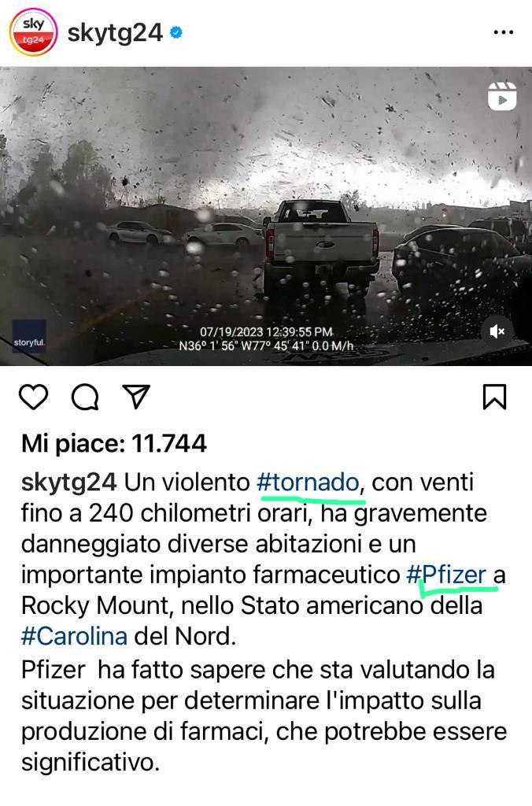Open the #Pfizer hashtag
532x806 pixels.
click(445, 575)
